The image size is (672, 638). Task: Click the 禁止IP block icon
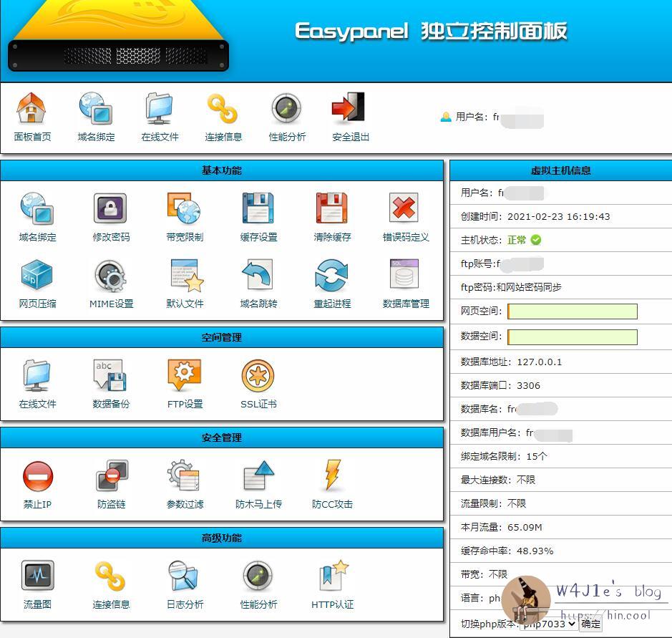point(36,476)
